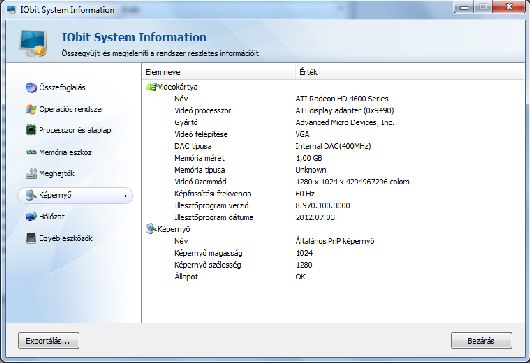
Task: Select the Egyéb eszközök device icon
Action: coord(31,238)
